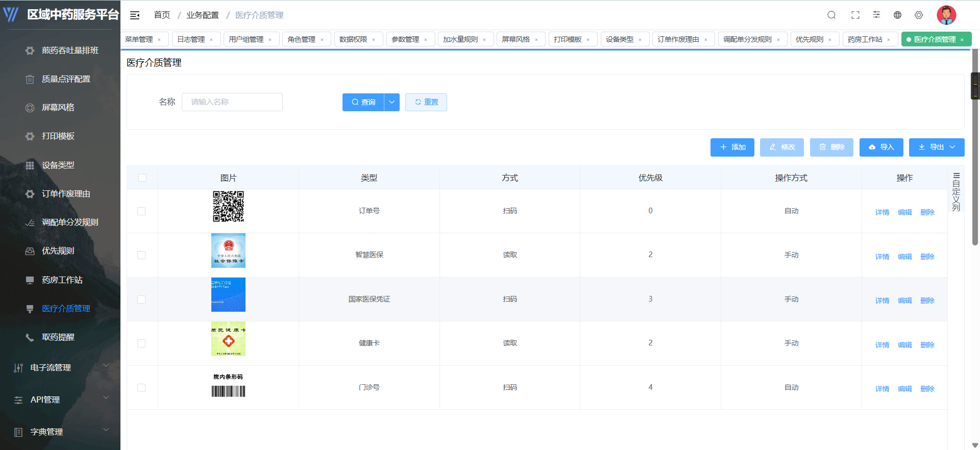Click the scrollbar down arrow
980x450 pixels.
click(x=975, y=445)
